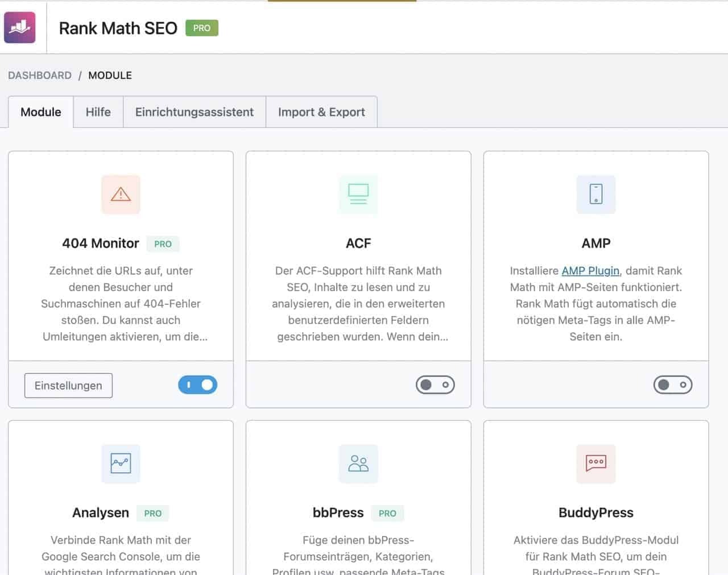Click the Rank Math logo icon
Viewport: 728px width, 575px height.
coord(20,27)
